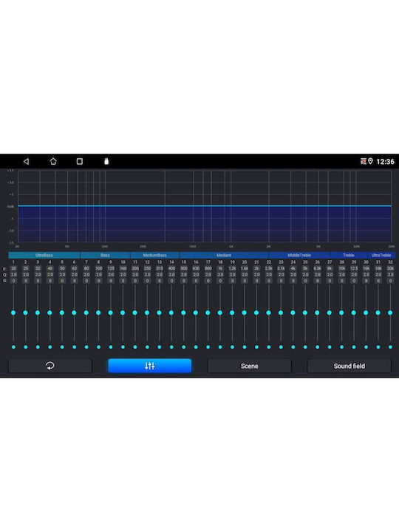Tap the cast status icon near the clock
399x532 pixels.
(364, 162)
